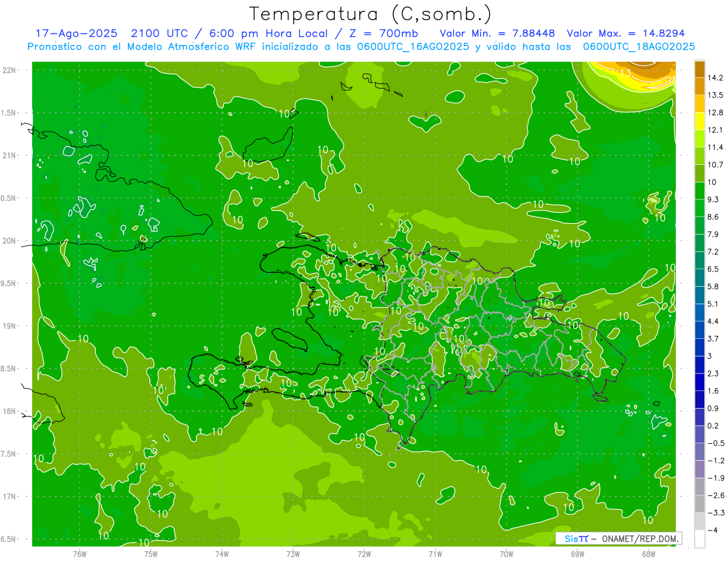Click the '8.6' colorbar value
This screenshot has height=562, width=728.
tap(713, 217)
